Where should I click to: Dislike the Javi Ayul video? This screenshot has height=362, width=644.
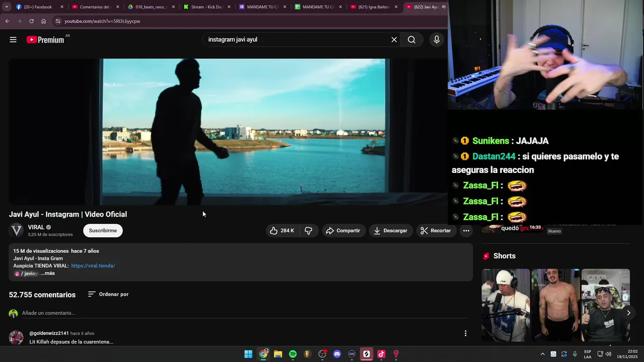308,230
